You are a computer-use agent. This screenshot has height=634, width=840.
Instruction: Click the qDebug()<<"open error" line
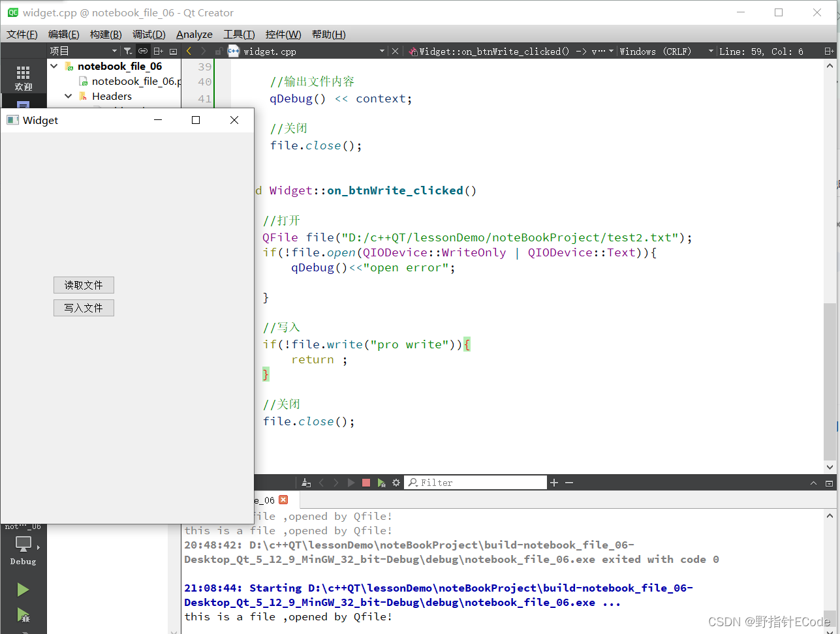[373, 267]
